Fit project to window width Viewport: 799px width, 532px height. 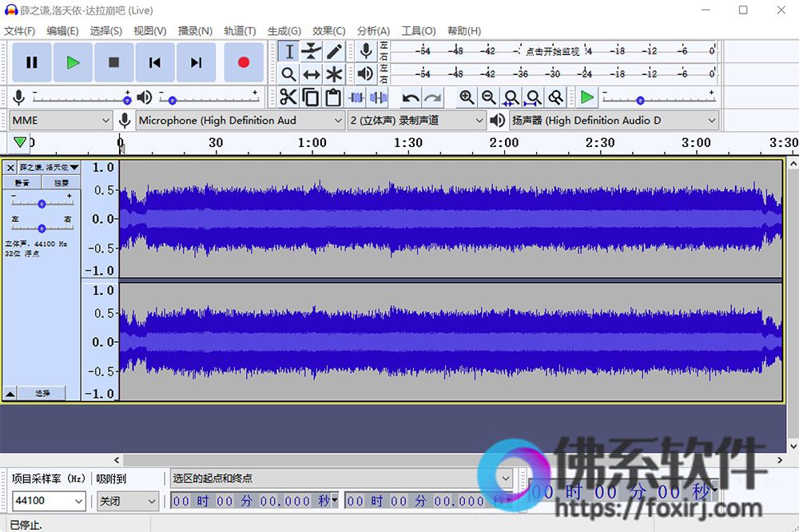click(x=534, y=97)
